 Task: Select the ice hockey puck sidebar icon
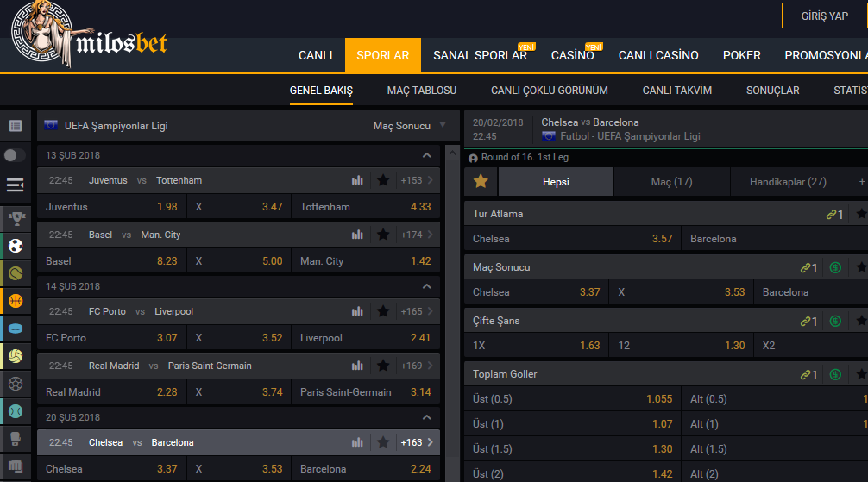click(x=16, y=329)
